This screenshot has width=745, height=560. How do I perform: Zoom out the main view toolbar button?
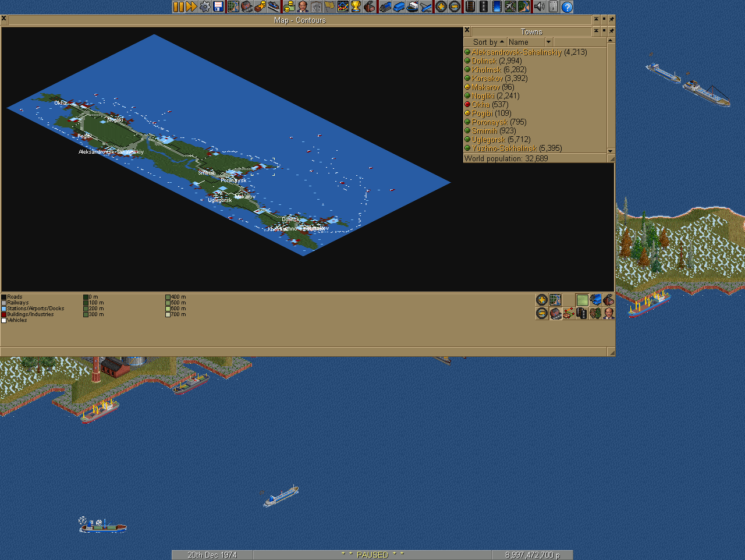(455, 6)
